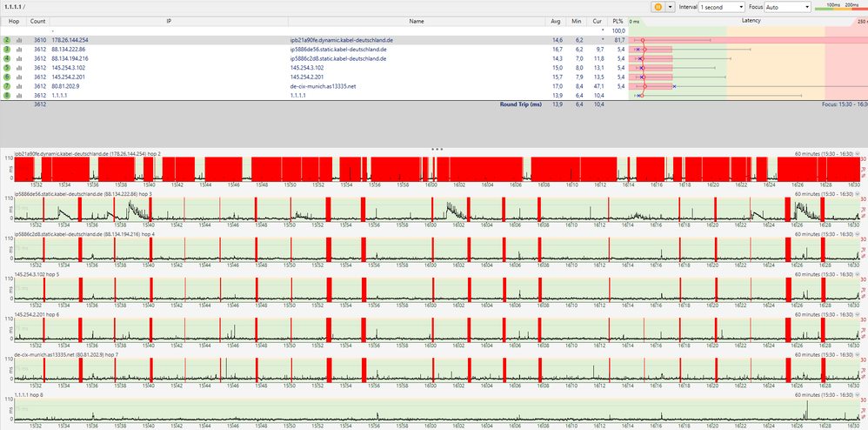868x430 pixels.
Task: Toggle timeline graph icon for 145.254.2.201 row
Action: pyautogui.click(x=19, y=77)
